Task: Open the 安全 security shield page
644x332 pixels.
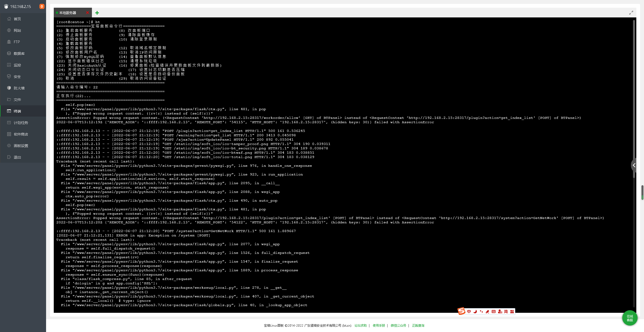Action: (x=17, y=77)
